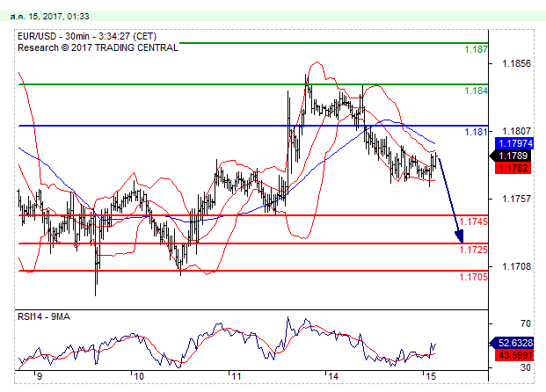Select the 1.1725 red support label
546x392 pixels.
(x=474, y=250)
